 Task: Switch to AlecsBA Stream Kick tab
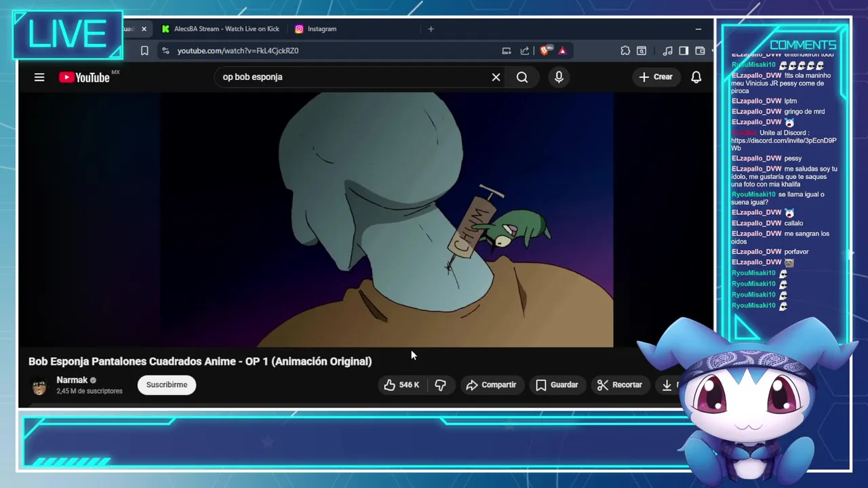click(x=220, y=29)
